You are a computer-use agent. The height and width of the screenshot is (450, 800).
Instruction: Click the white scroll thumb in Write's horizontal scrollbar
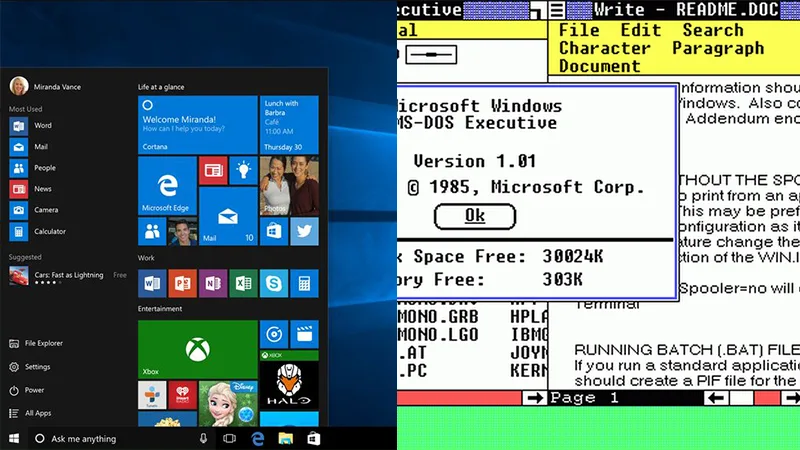[741, 398]
